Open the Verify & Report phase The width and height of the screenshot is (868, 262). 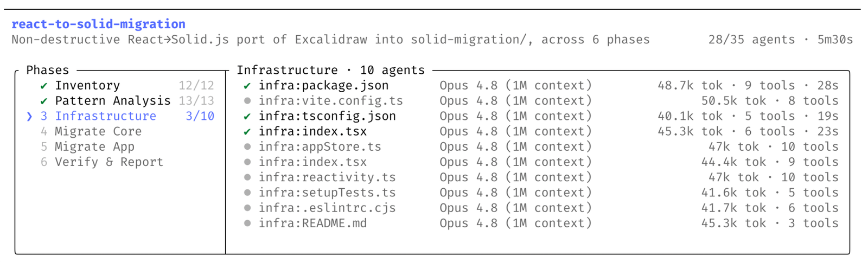102,162
